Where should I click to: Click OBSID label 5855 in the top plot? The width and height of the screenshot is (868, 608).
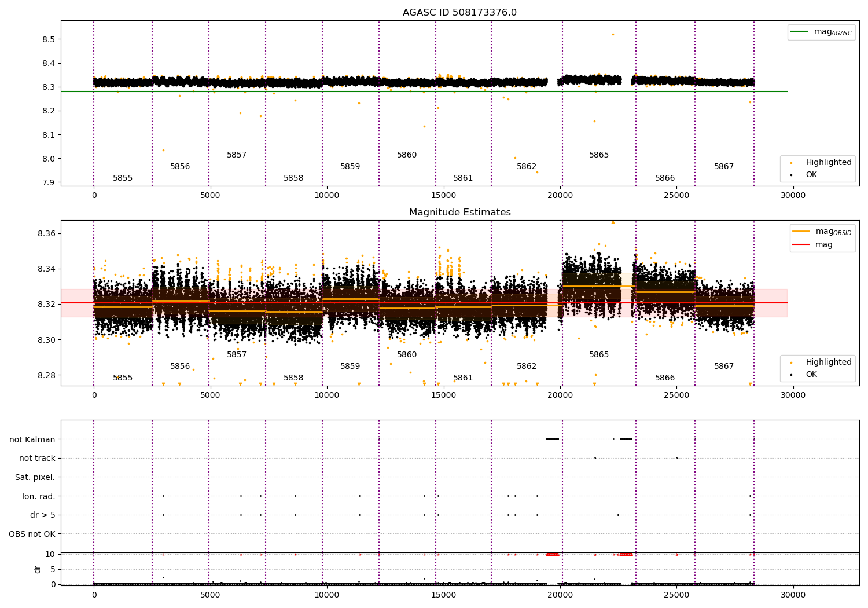[x=123, y=178]
